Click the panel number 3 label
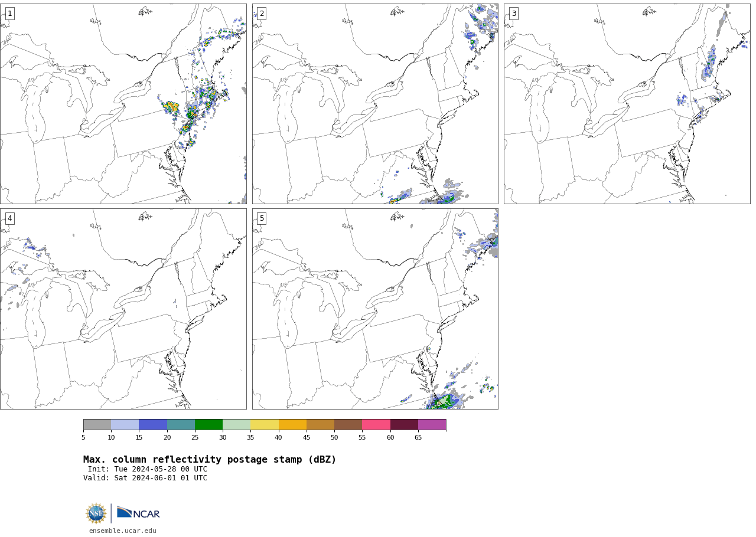The height and width of the screenshot is (537, 756). click(x=513, y=14)
